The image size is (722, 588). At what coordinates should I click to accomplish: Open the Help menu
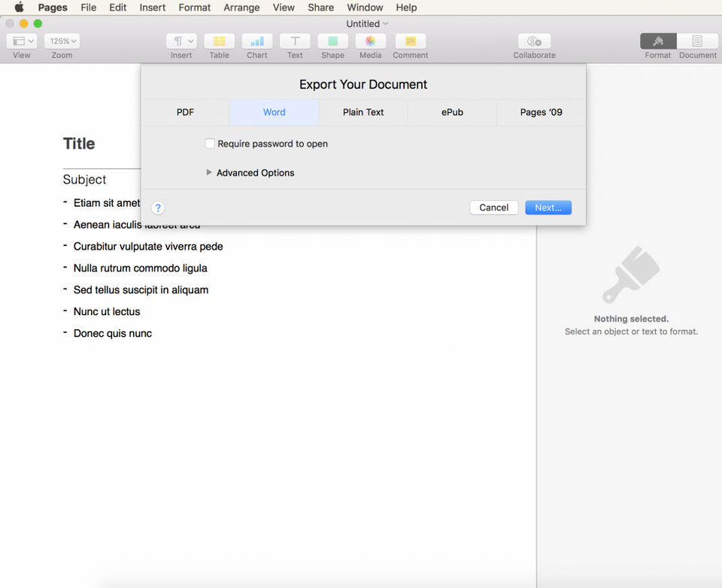coord(406,8)
